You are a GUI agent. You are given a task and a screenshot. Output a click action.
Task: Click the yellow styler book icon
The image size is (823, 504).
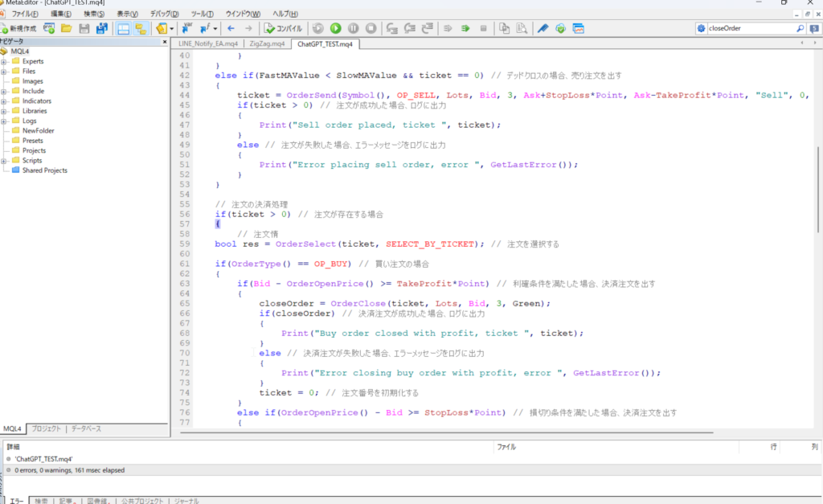tap(161, 28)
